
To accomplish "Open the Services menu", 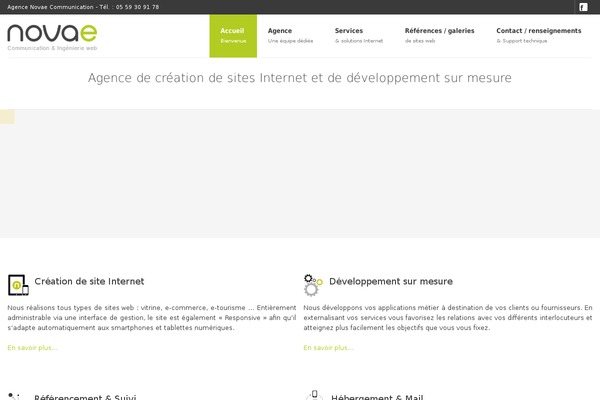I will tap(359, 36).
